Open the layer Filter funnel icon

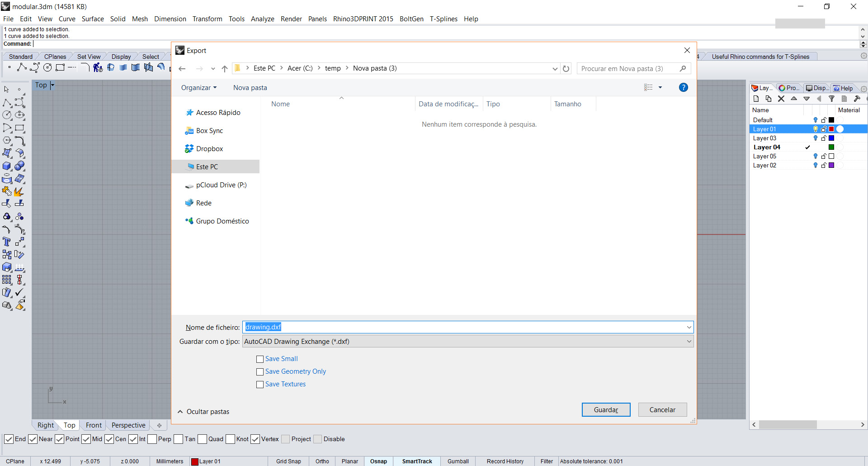pyautogui.click(x=832, y=99)
